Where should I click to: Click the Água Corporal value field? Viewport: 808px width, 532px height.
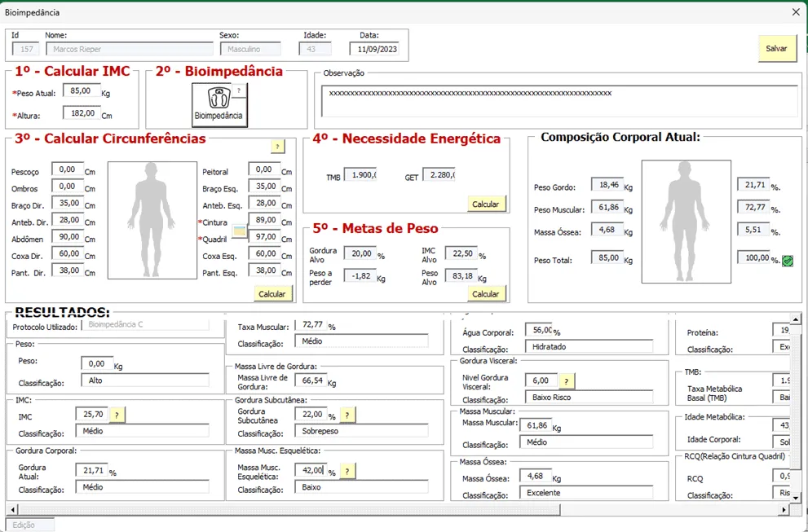(x=538, y=330)
